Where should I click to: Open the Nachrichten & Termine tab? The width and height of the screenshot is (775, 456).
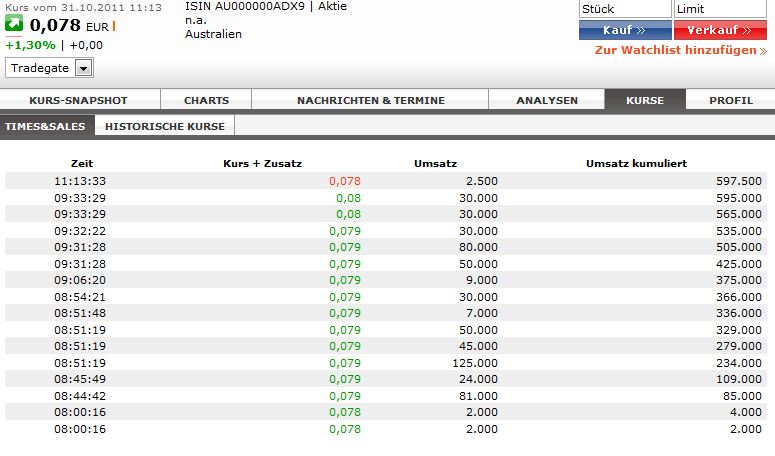pyautogui.click(x=369, y=100)
